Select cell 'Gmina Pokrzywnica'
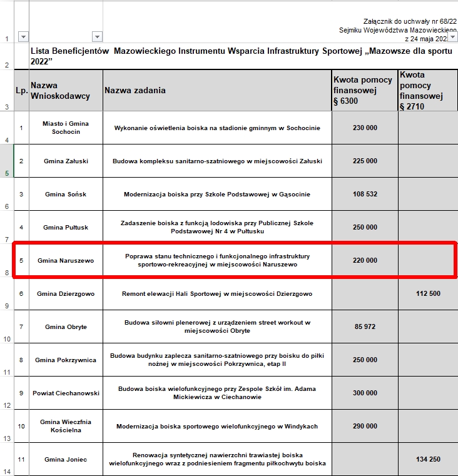458x476 pixels. tap(66, 360)
